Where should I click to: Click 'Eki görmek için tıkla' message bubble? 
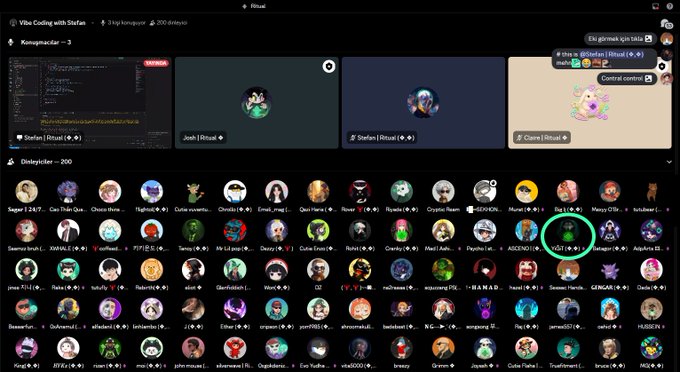(x=620, y=39)
